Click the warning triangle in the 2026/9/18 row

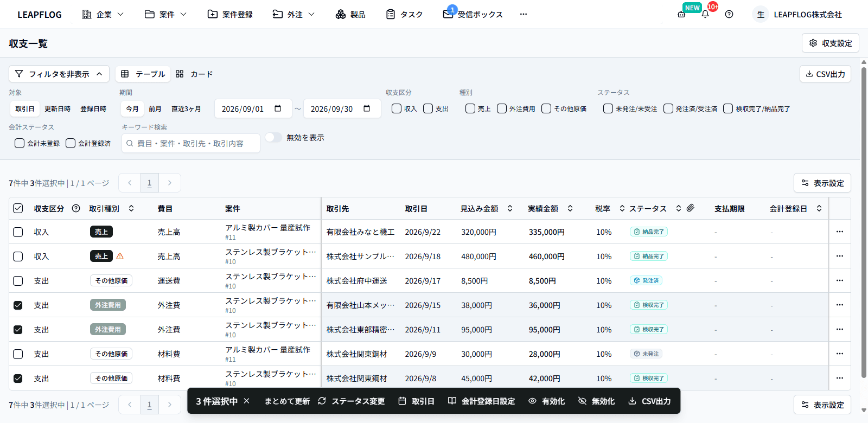coord(120,256)
